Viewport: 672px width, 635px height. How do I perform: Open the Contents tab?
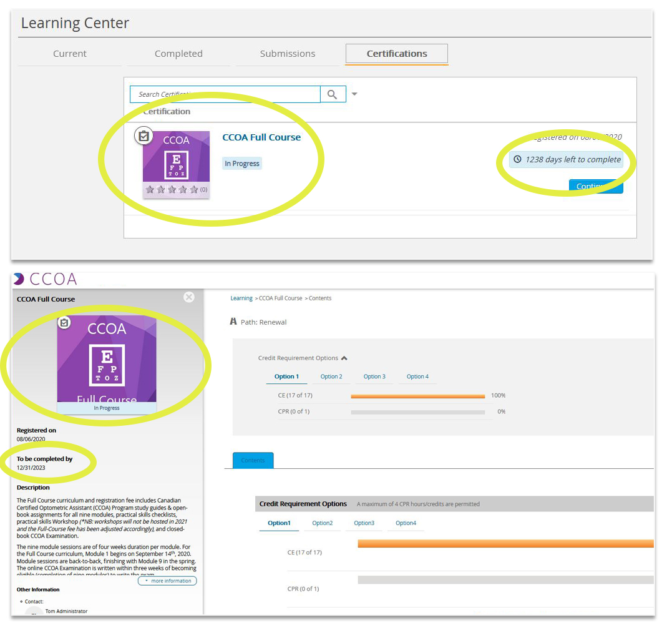click(253, 461)
